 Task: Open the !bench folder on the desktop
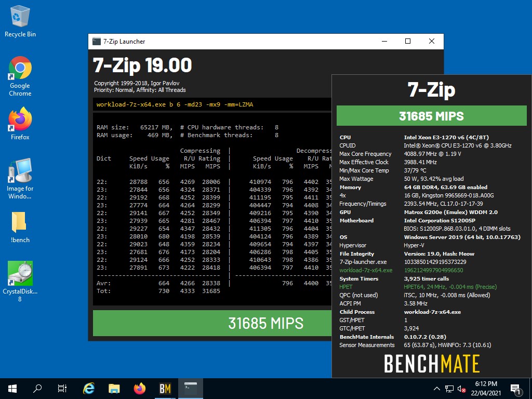[x=20, y=227]
